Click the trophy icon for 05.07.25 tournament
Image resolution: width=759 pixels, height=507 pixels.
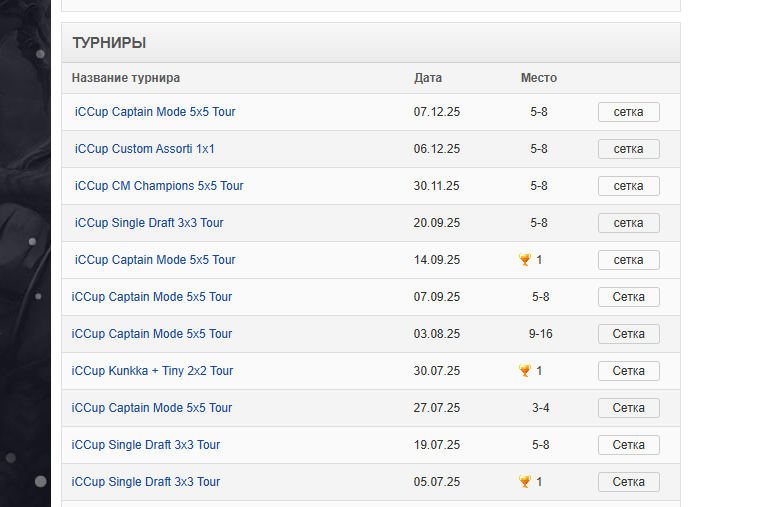tap(525, 482)
